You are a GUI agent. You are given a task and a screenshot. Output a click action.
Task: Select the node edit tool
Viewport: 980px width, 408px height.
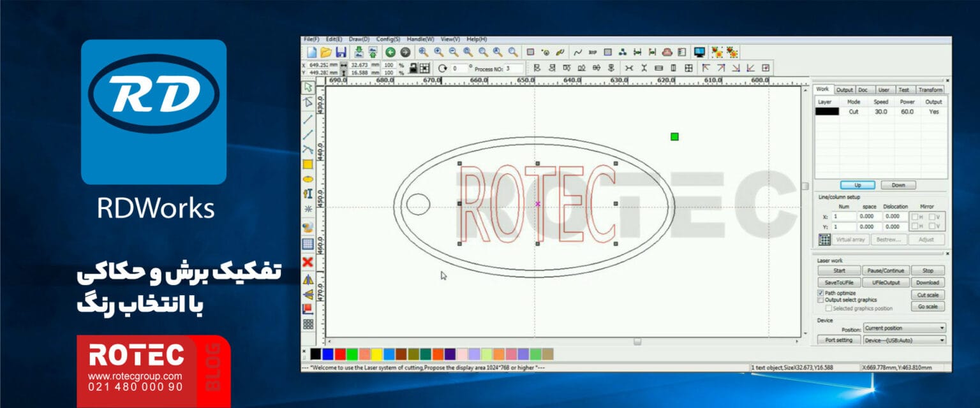tap(308, 102)
